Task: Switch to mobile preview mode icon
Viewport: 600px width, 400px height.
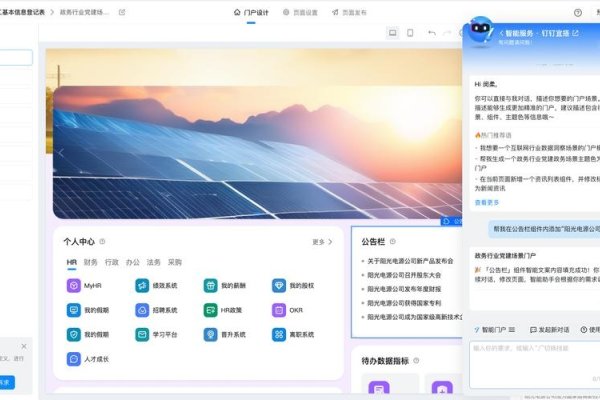Action: tap(410, 33)
